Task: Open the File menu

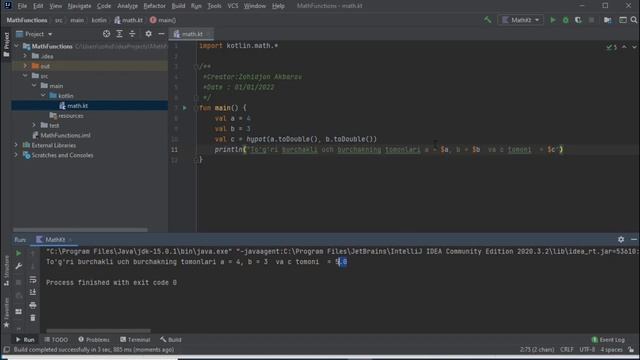Action: [22, 6]
